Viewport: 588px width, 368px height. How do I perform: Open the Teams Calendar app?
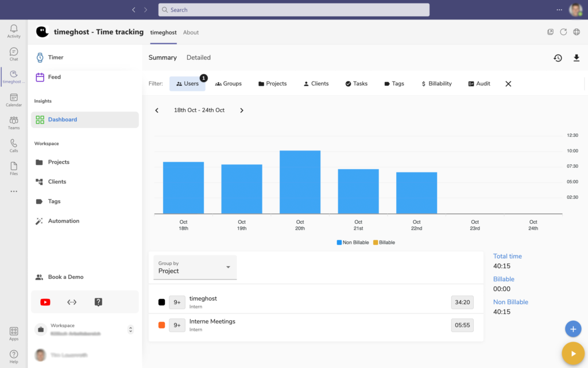[14, 100]
